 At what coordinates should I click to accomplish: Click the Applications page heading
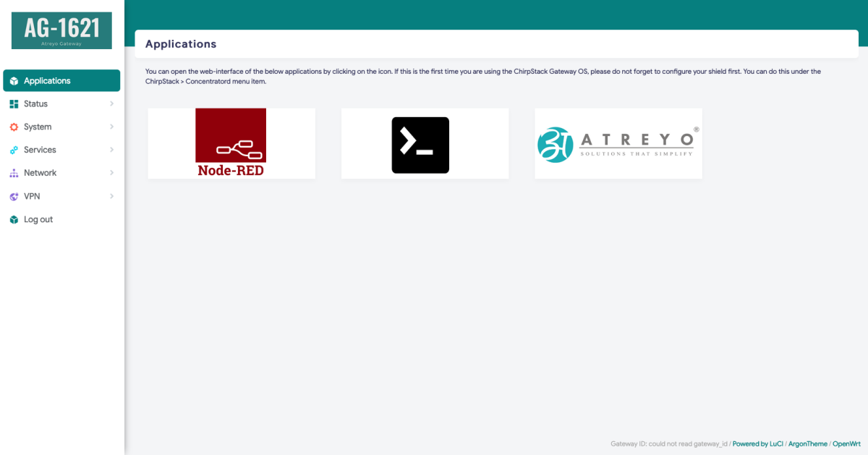(x=181, y=44)
